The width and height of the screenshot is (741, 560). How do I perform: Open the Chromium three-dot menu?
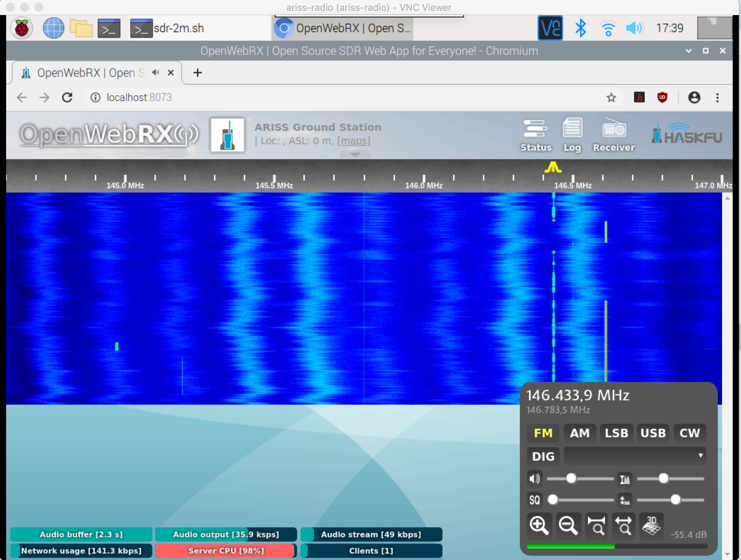point(718,97)
